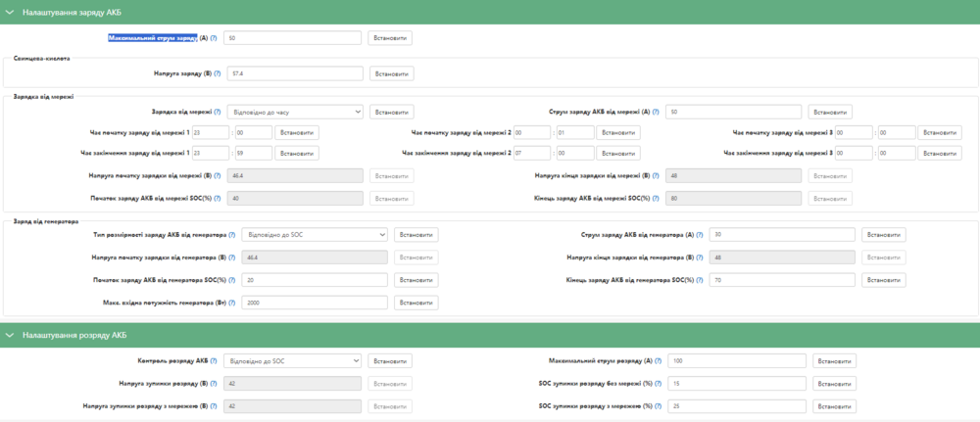Collapse the Налаштування розряду АКБ section
This screenshot has width=980, height=422.
(10, 335)
